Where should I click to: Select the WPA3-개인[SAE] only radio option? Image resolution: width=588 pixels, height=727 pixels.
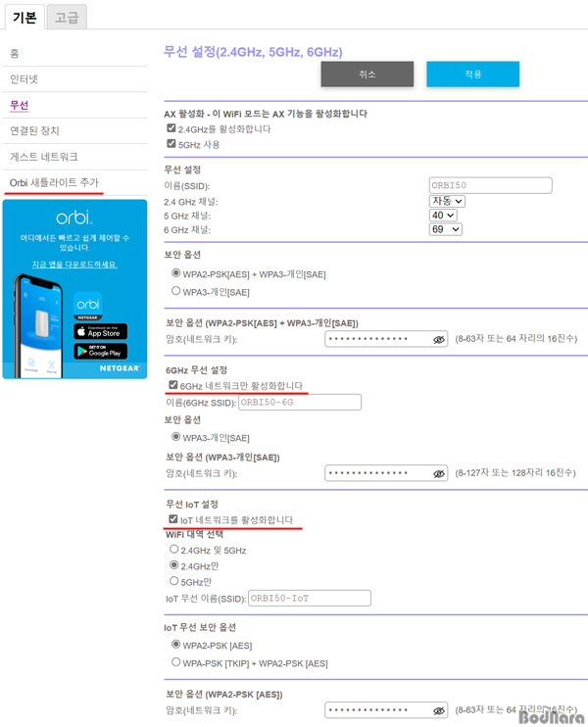(175, 291)
